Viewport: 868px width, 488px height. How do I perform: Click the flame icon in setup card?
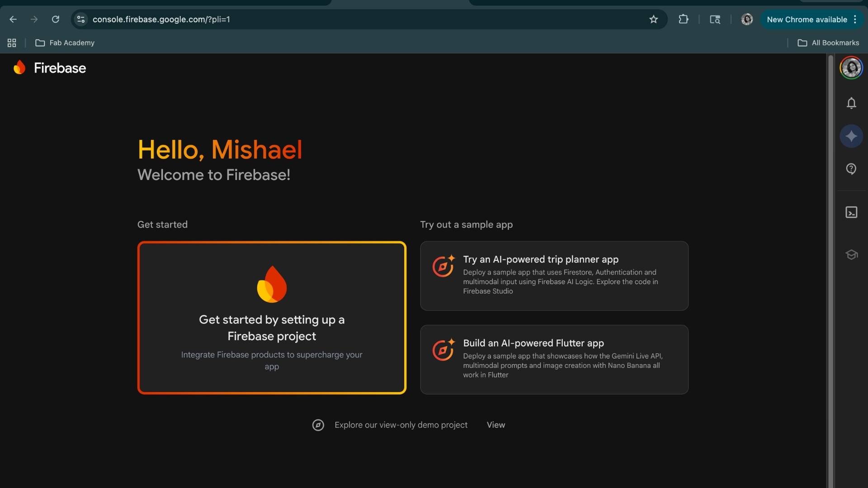(x=272, y=284)
